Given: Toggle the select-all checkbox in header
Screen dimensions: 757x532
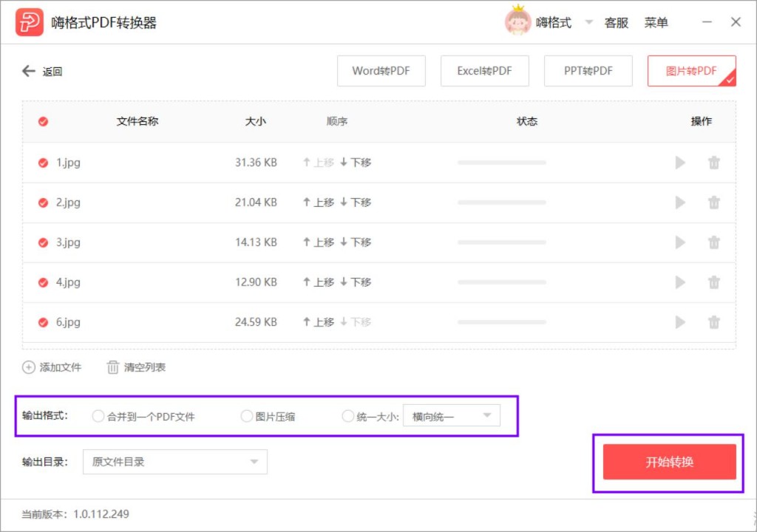Looking at the screenshot, I should (43, 121).
